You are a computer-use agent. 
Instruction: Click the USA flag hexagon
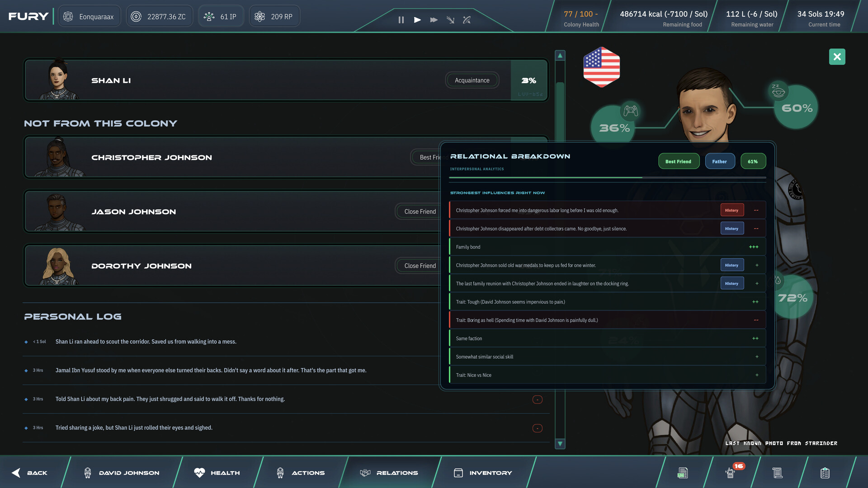(601, 67)
